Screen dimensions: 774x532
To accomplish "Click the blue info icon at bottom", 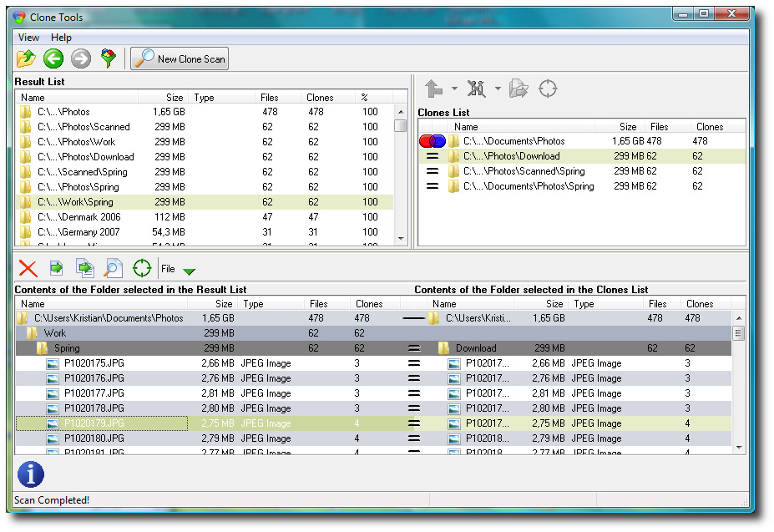I will (30, 474).
